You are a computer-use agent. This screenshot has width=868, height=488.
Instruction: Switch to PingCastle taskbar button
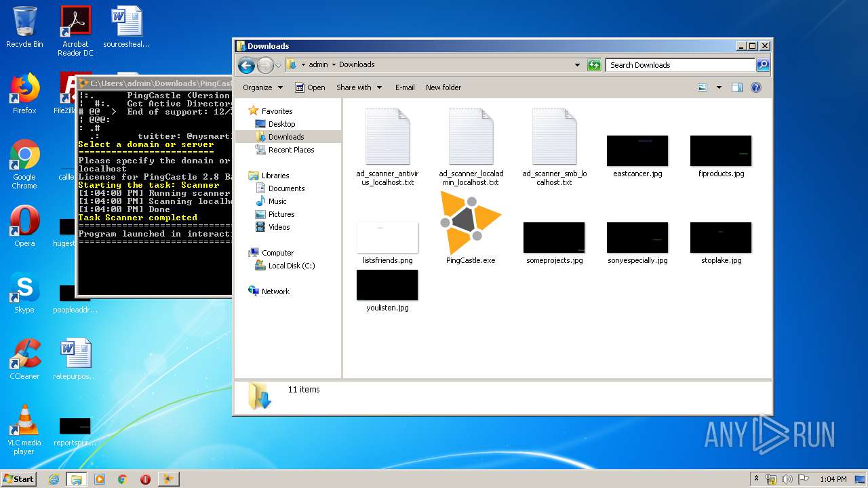point(169,479)
